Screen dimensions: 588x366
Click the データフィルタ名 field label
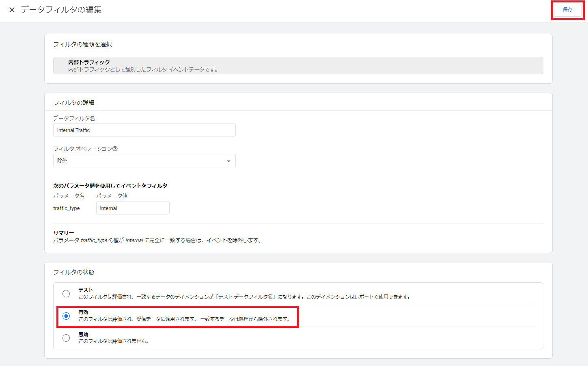[74, 118]
